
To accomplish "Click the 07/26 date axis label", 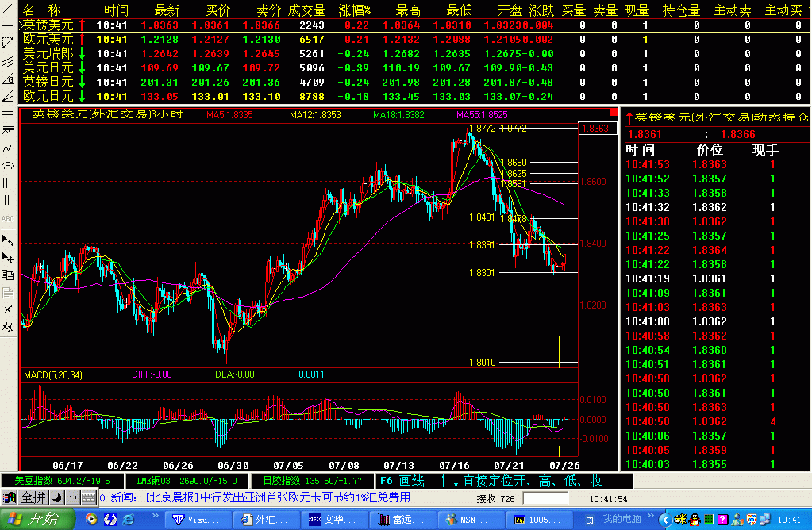I will (x=564, y=465).
